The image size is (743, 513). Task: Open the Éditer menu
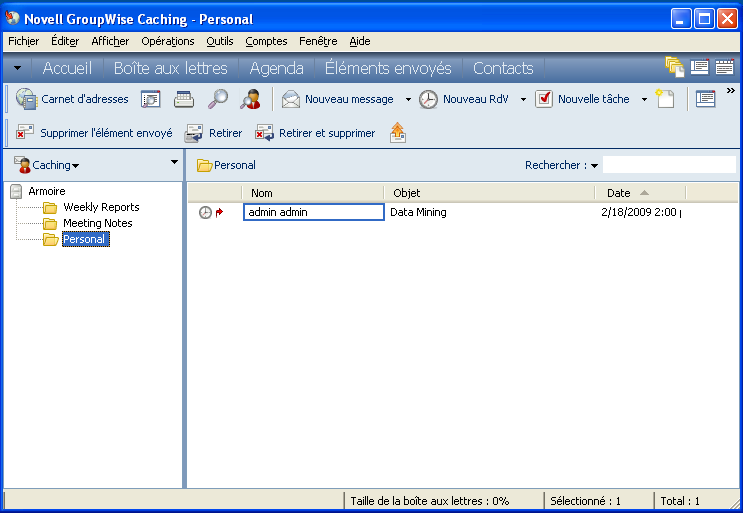click(x=65, y=41)
